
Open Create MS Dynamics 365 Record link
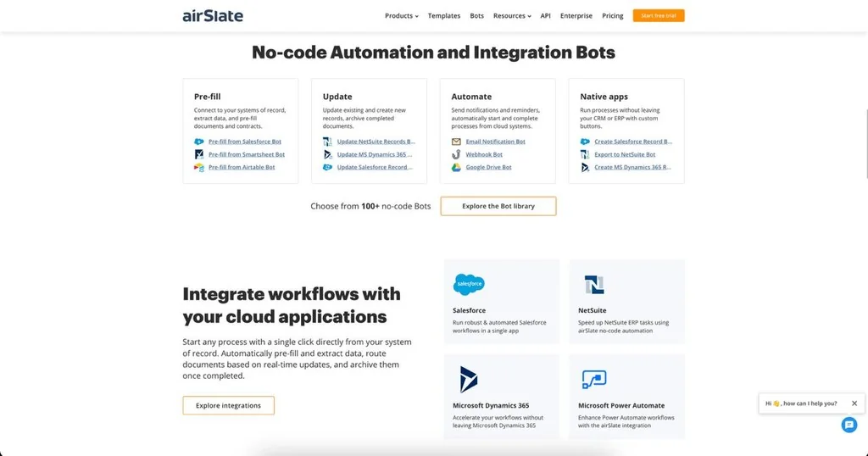[x=632, y=167]
